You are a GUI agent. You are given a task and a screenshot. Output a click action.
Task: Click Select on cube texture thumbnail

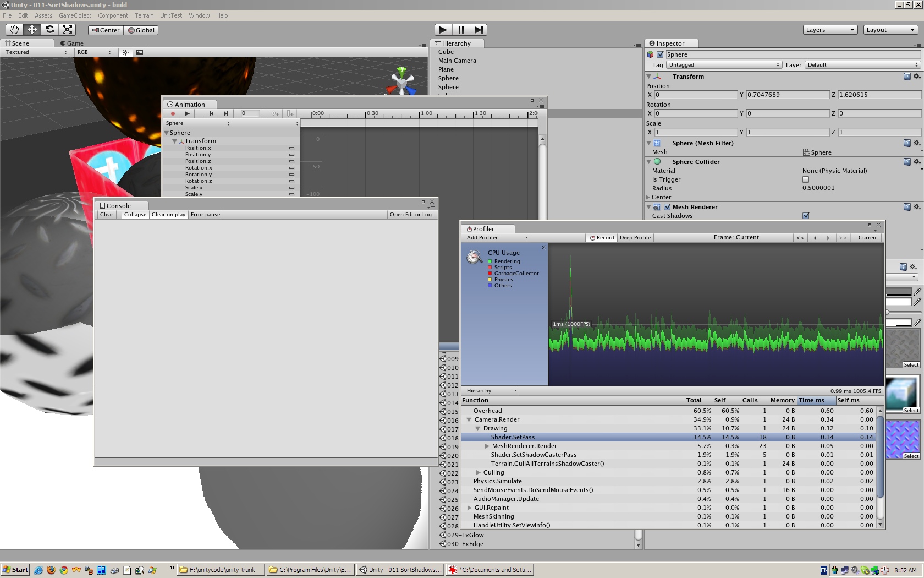911,411
